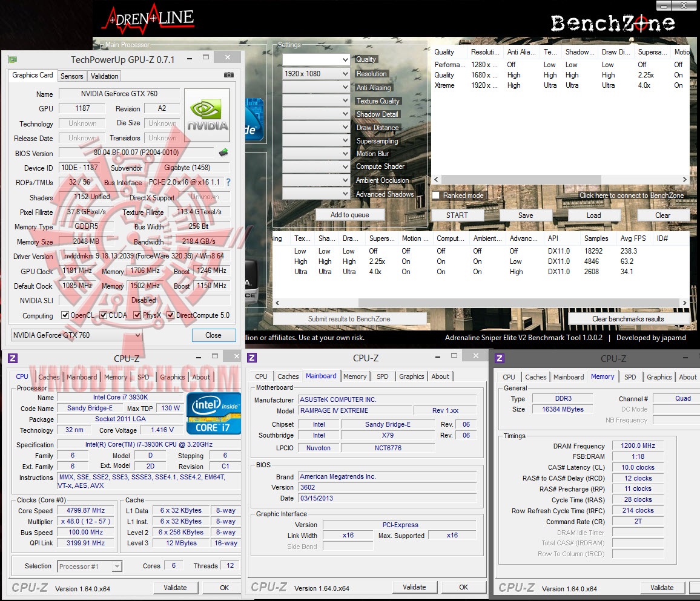The height and width of the screenshot is (601, 700).
Task: Click left scroll arrow of results list
Action: click(277, 303)
